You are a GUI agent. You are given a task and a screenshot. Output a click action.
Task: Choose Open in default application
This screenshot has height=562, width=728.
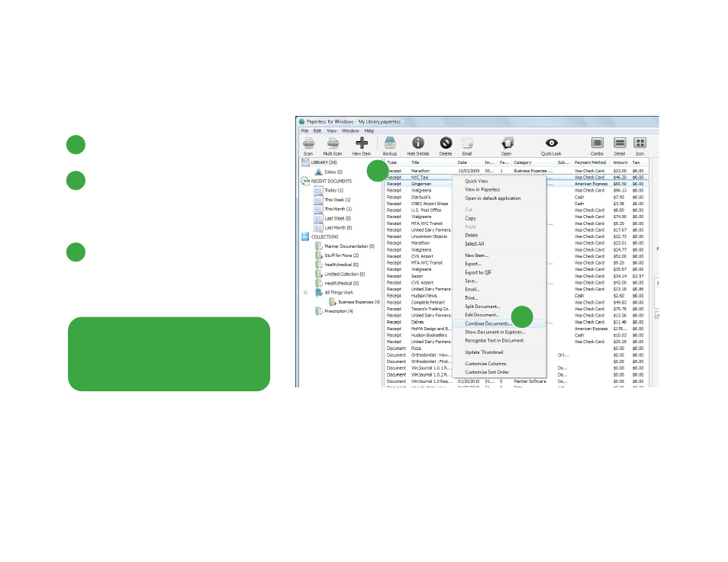click(x=499, y=198)
